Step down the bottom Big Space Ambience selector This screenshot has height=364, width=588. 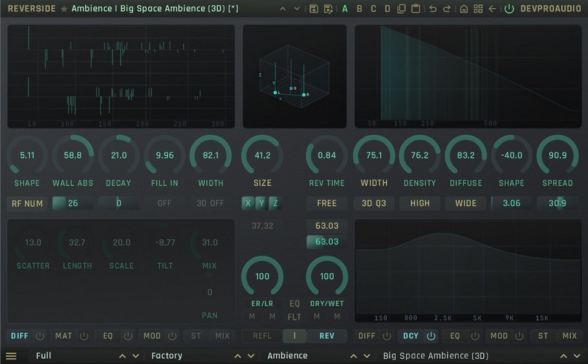tap(577, 356)
